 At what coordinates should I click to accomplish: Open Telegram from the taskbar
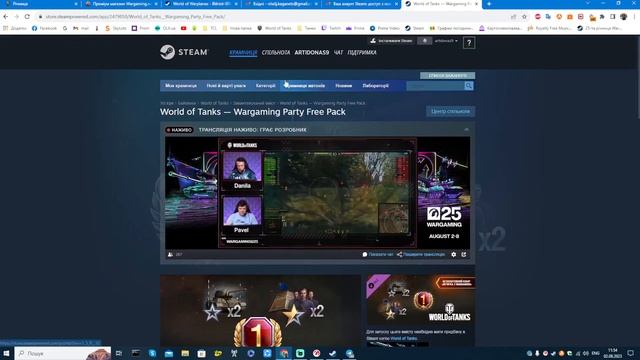350,353
